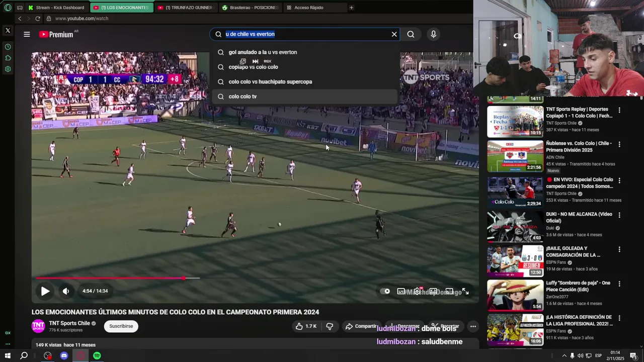Open options menu for ¡BAILE, GOLEADA video
The height and width of the screenshot is (362, 644).
point(619,249)
